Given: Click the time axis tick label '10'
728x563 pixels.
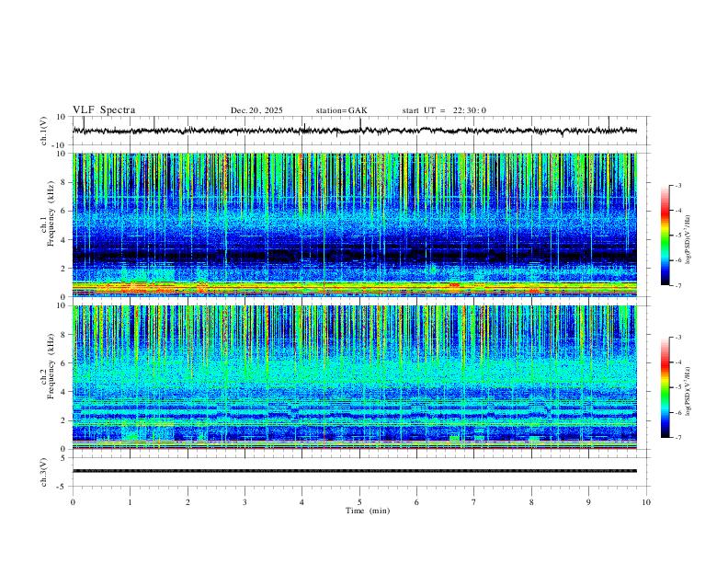Looking at the screenshot, I should tap(646, 502).
